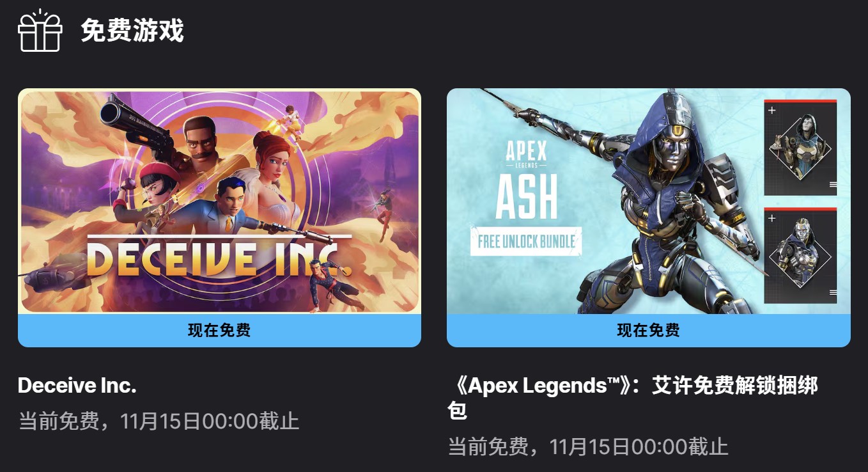Open the Apex Legends Ash bundle artwork
Screen dimensions: 868x472
click(648, 201)
